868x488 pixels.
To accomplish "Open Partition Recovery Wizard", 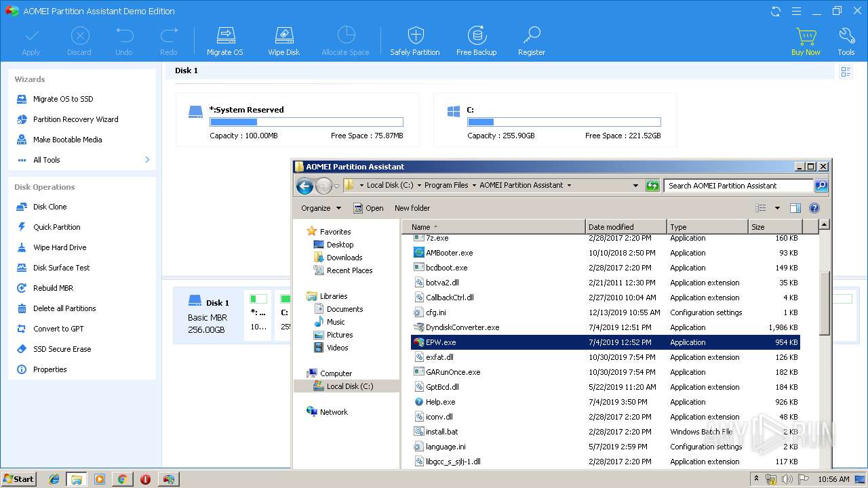I will [x=75, y=119].
